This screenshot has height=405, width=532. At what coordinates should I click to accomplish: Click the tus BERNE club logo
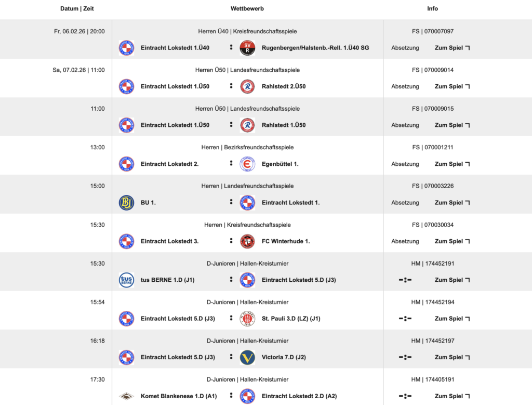126,280
